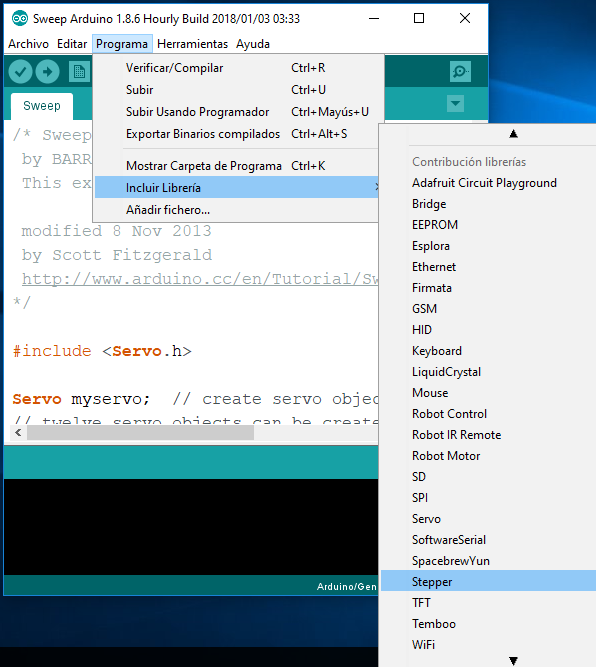Include the Temboo library
Image resolution: width=596 pixels, height=667 pixels.
488,624
